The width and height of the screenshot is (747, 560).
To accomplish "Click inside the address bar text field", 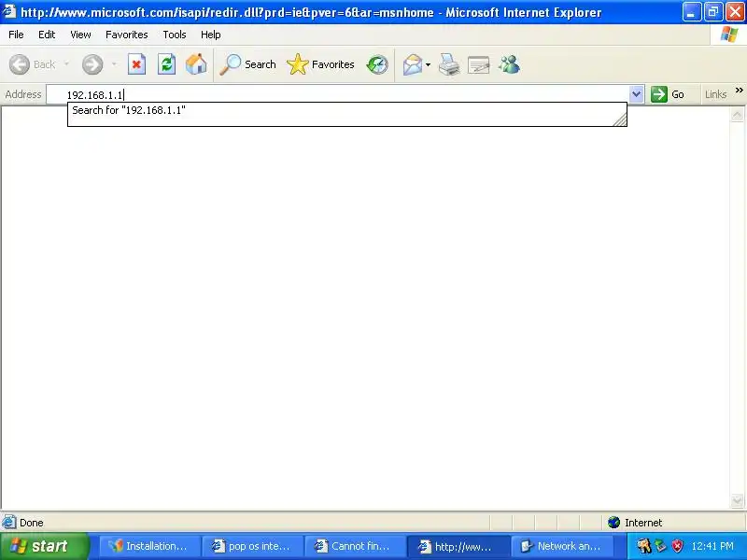I will pos(338,94).
